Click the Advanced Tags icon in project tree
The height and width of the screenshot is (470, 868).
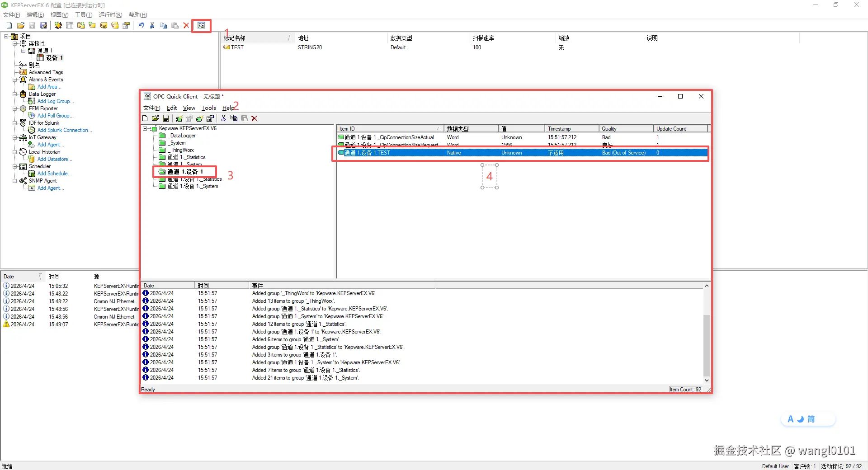[23, 72]
